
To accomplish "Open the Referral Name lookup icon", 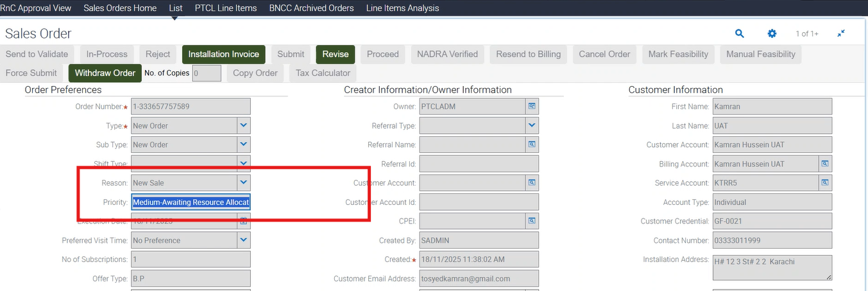I will pos(532,145).
